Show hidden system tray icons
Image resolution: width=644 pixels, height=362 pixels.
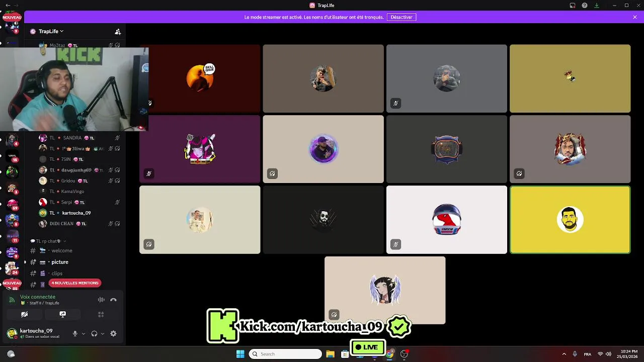(564, 354)
